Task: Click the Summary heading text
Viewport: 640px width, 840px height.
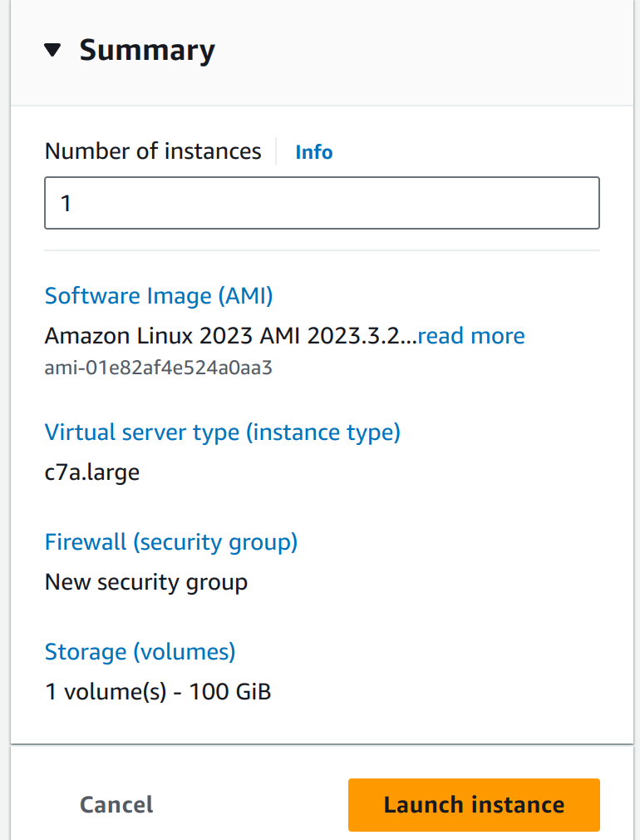Action: click(147, 51)
